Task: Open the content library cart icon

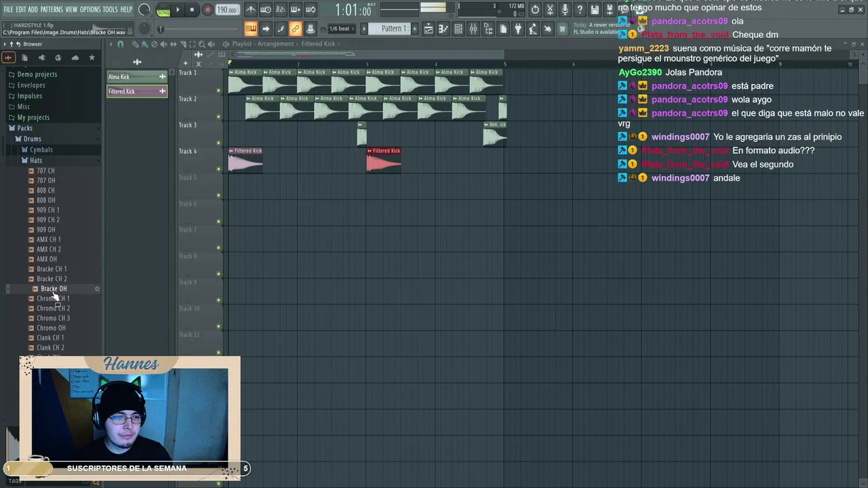Action: 562,29
